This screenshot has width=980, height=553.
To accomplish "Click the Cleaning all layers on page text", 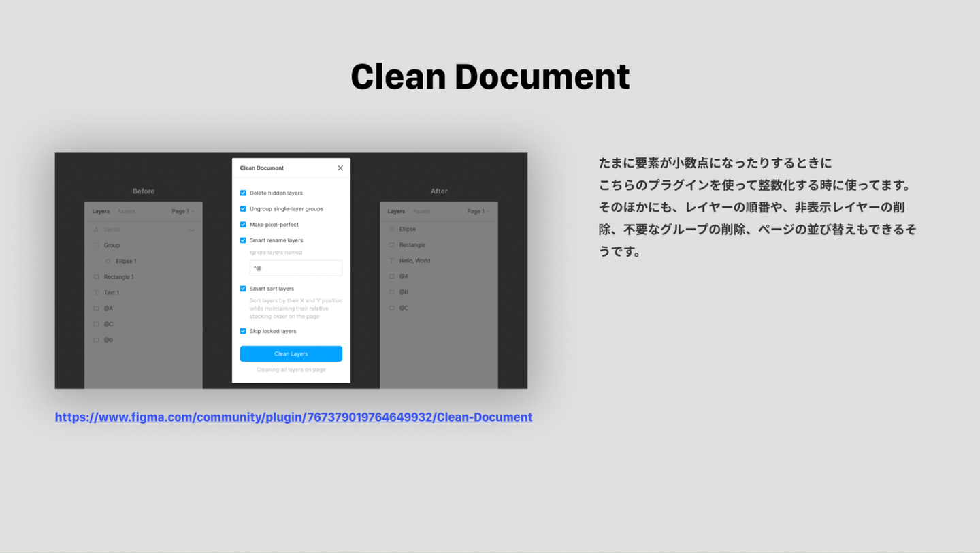I will (x=291, y=370).
